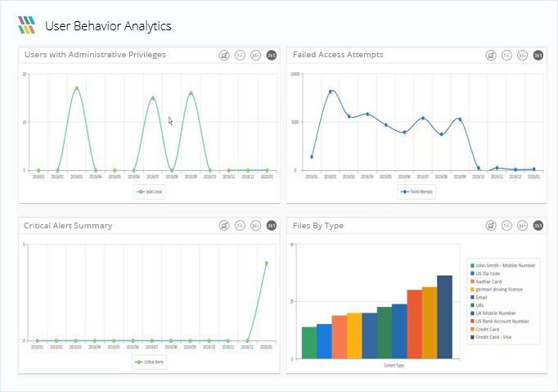Screen dimensions: 558x392
Task: Open chart type icon on Files By Type
Action: pos(491,225)
